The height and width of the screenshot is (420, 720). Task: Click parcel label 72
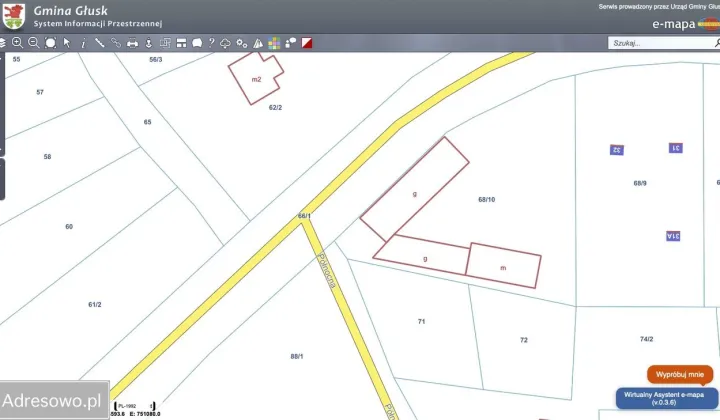tap(524, 340)
